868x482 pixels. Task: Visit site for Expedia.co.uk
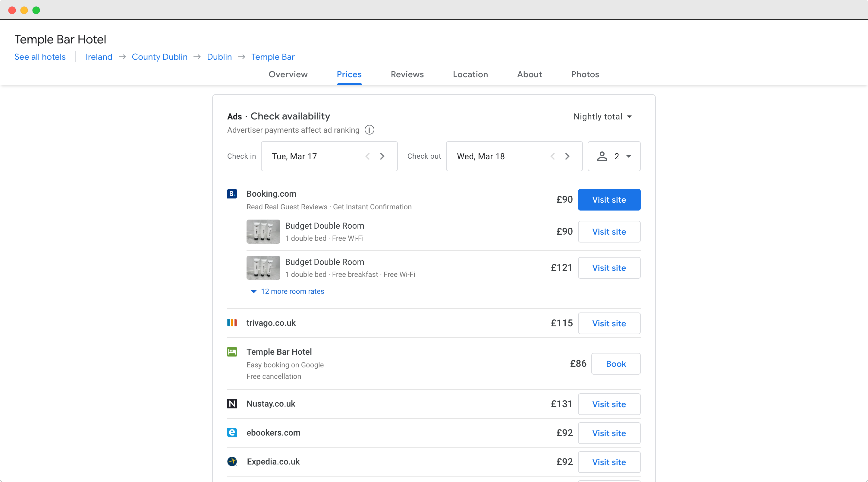(609, 462)
